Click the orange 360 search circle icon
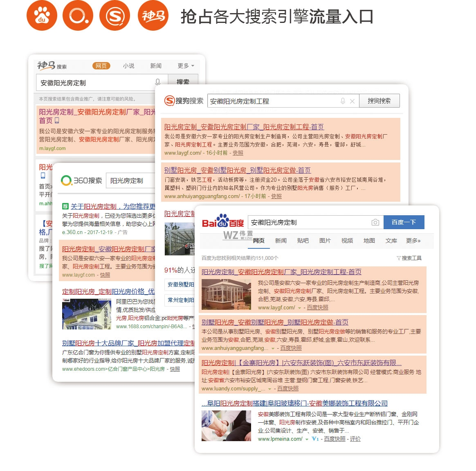Screen dimensions: 476x471 78,16
